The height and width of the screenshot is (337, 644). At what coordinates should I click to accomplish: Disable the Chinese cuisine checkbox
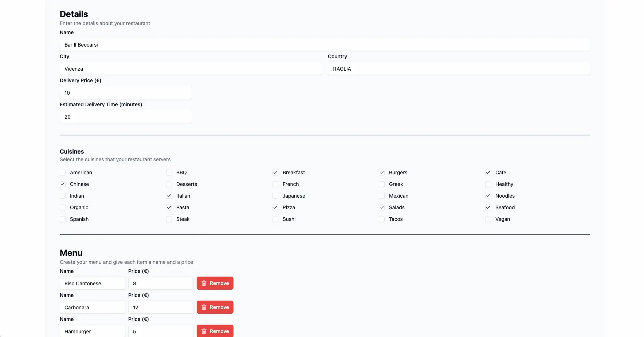[x=62, y=184]
